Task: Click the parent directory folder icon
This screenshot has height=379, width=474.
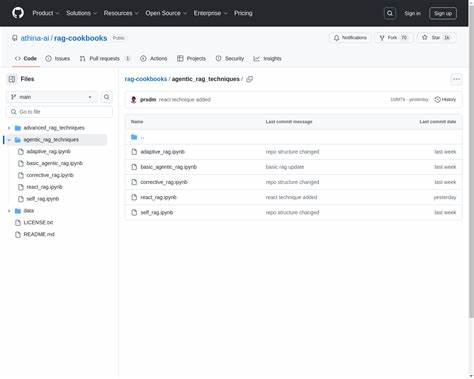Action: (x=134, y=137)
